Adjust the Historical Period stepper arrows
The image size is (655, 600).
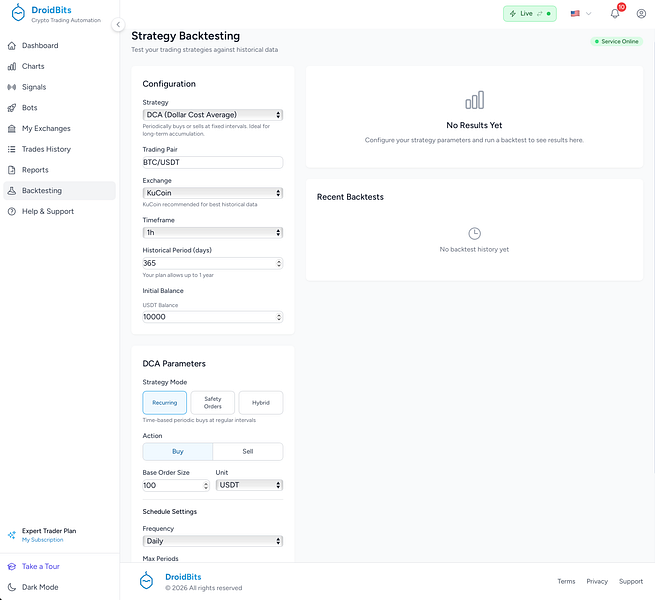[x=279, y=263]
